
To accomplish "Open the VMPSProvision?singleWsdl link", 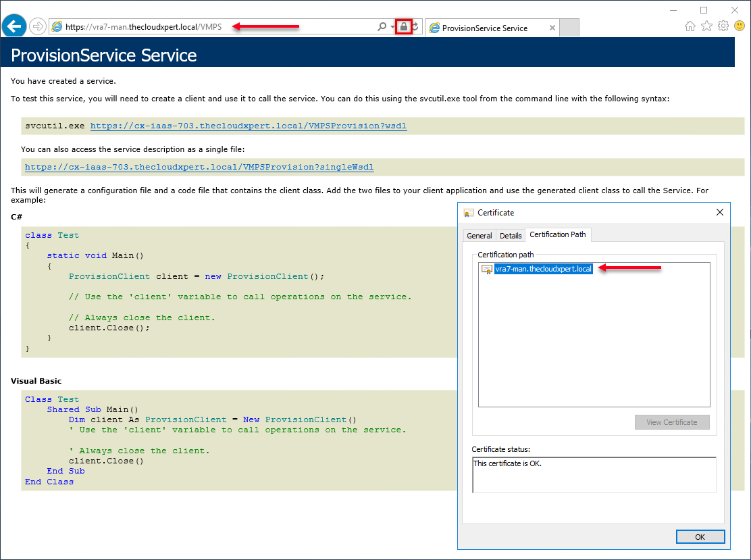I will (199, 167).
